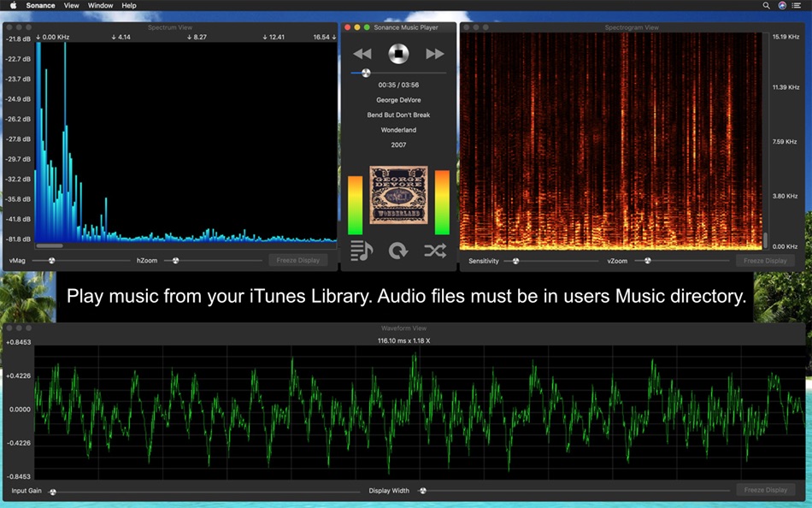Toggle the shuffle icon
The image size is (812, 508).
(435, 251)
